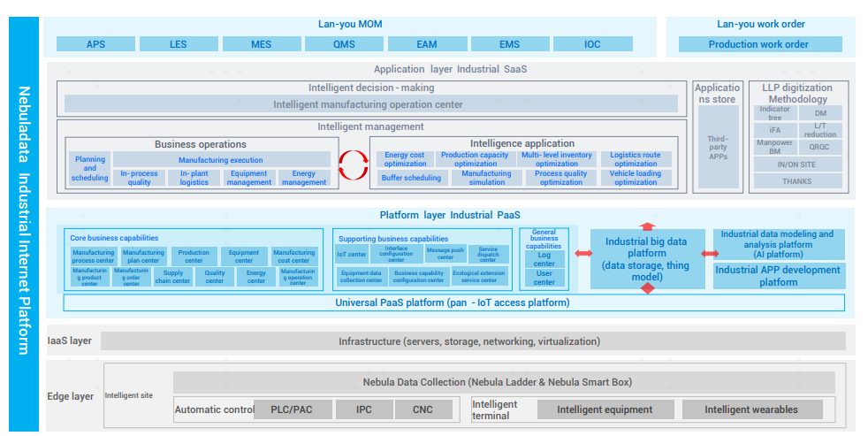Select the THANKS box
This screenshot has height=436, width=868.
(x=797, y=181)
